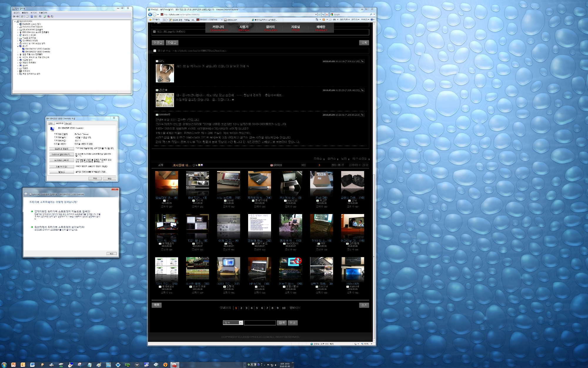
Task: Switch to 자세히 tab in monitor properties
Action: coord(68,123)
